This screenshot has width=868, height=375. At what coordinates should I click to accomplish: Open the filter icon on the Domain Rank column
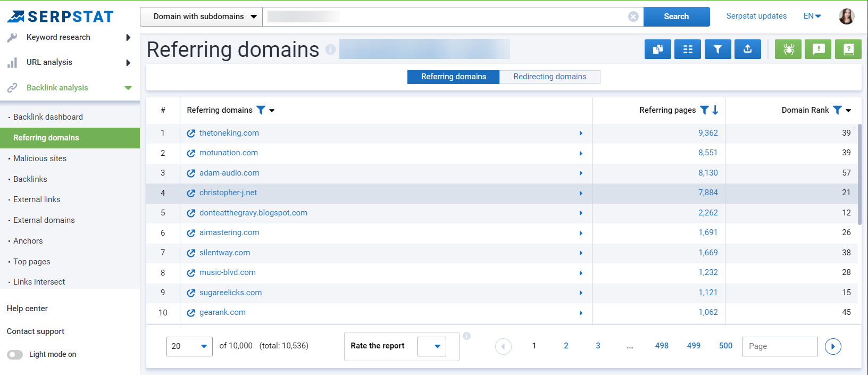pyautogui.click(x=837, y=110)
